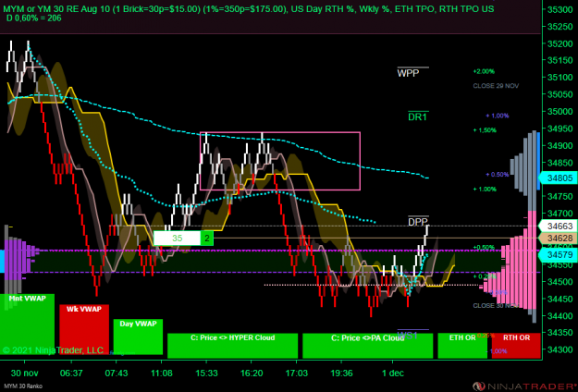Click the Day VWAP green status box
The width and height of the screenshot is (578, 392).
click(138, 337)
